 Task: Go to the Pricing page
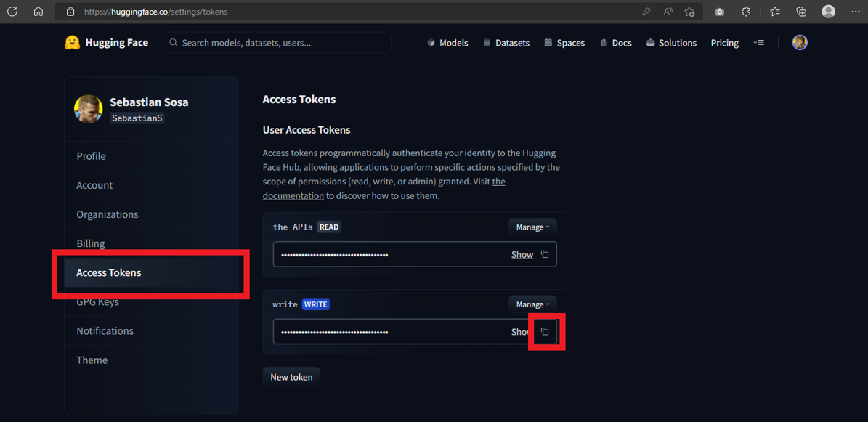725,43
